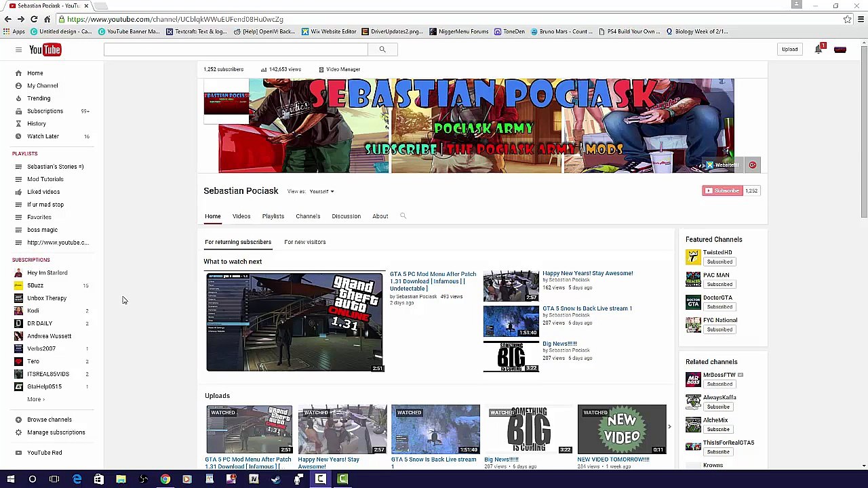
Task: Open Steam from the taskbar
Action: [x=276, y=479]
